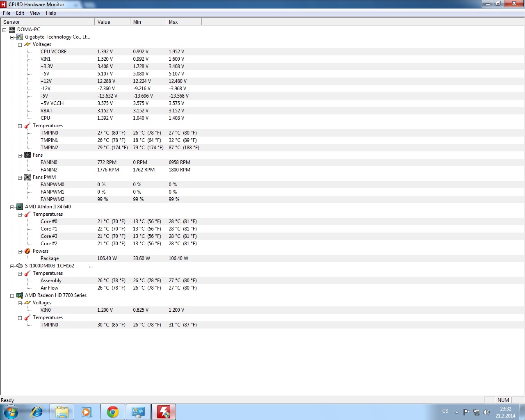Click the taskbar clock showing 23:32
The width and height of the screenshot is (525, 420).
pos(505,412)
